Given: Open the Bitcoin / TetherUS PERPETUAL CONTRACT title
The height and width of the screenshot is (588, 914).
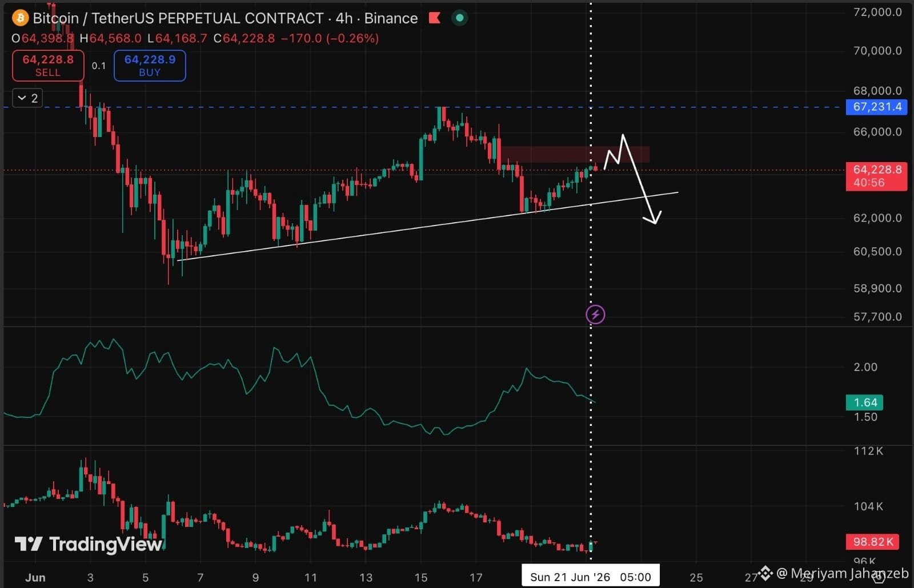Looking at the screenshot, I should pyautogui.click(x=178, y=18).
